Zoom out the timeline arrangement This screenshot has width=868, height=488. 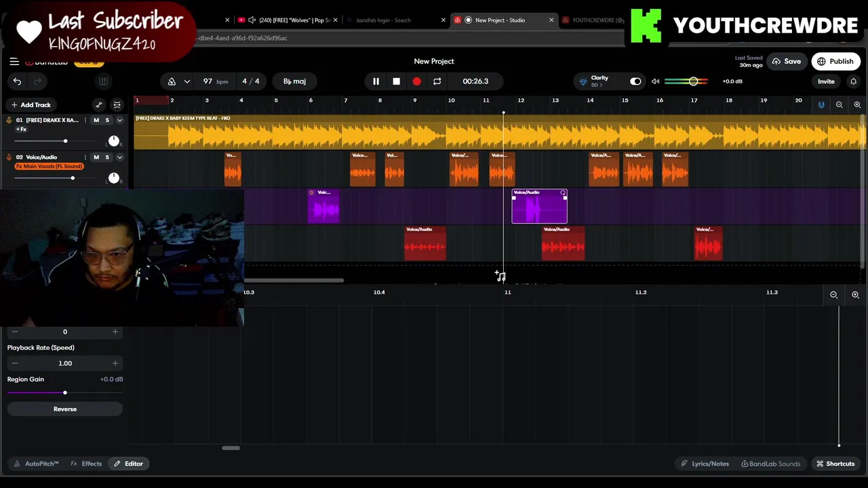coord(840,105)
